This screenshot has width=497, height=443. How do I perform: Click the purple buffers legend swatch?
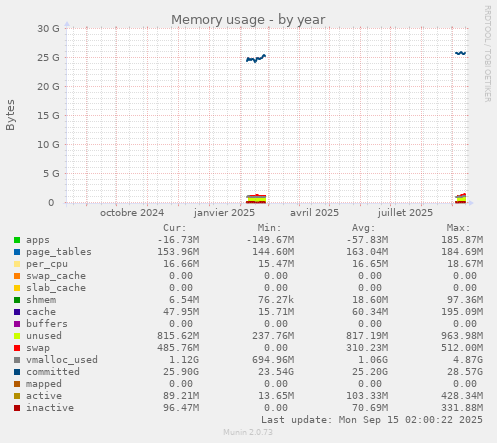pyautogui.click(x=17, y=324)
